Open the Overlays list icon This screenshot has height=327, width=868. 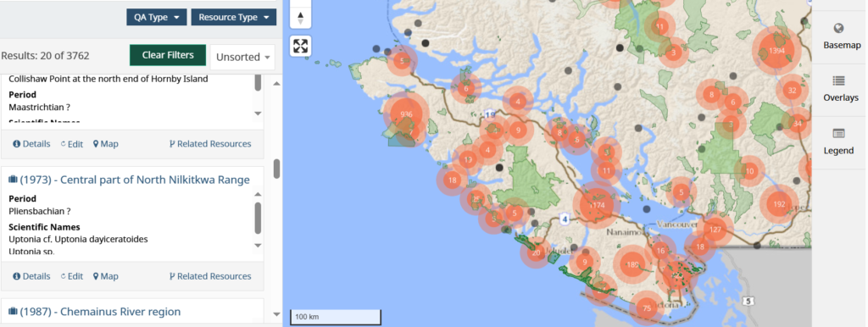click(x=838, y=81)
